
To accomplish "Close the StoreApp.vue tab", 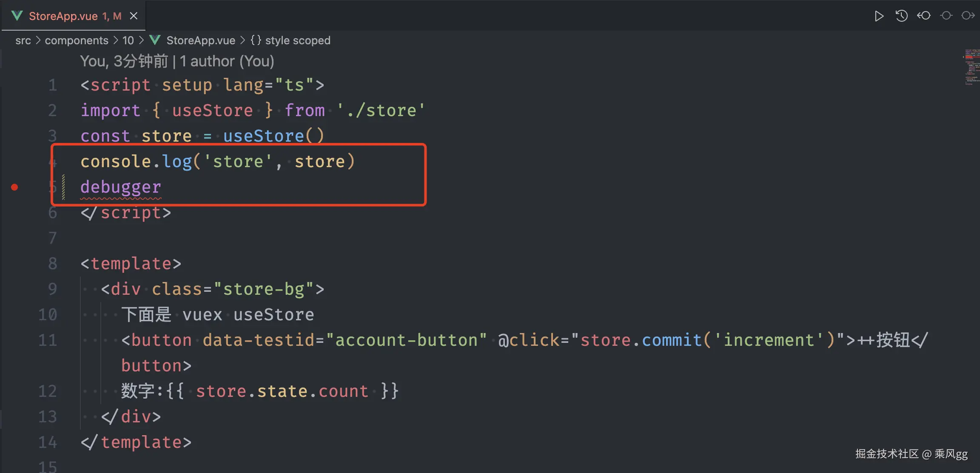I will tap(134, 16).
